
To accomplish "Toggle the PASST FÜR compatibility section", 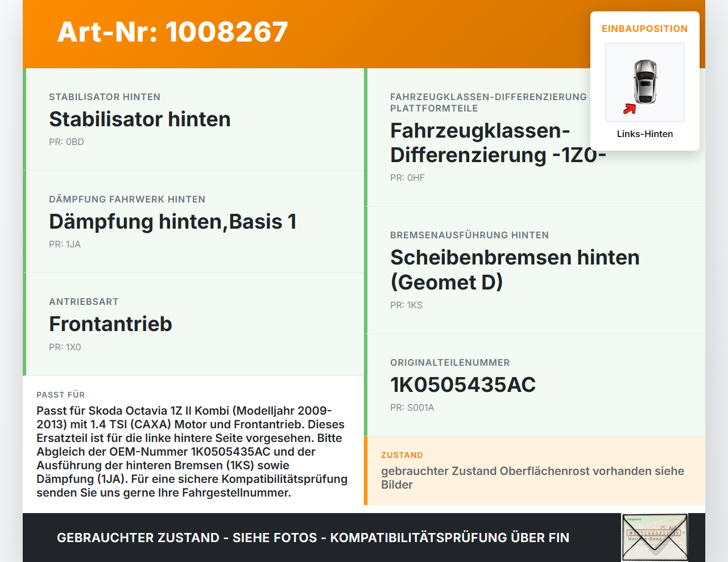I will [x=193, y=444].
